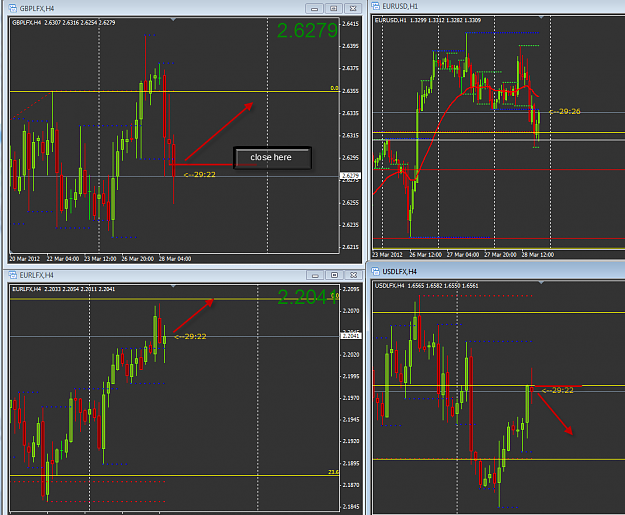Click the '23 Mar 2012' date on EURUSD time axis
The width and height of the screenshot is (625, 515).
click(387, 254)
